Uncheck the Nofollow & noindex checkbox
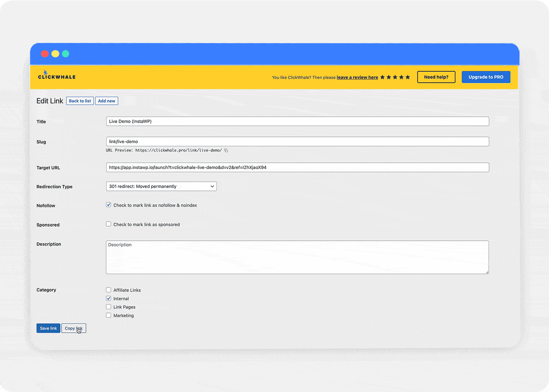 (109, 205)
